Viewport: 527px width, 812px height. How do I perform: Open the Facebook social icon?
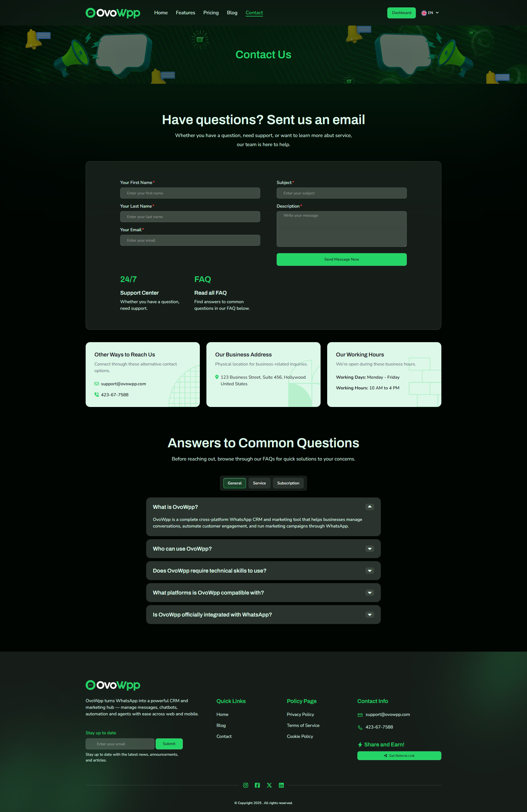point(257,785)
